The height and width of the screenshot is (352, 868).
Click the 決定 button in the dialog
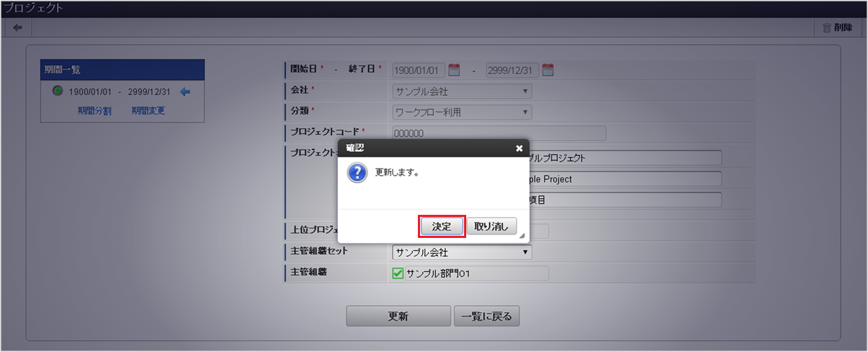click(442, 226)
